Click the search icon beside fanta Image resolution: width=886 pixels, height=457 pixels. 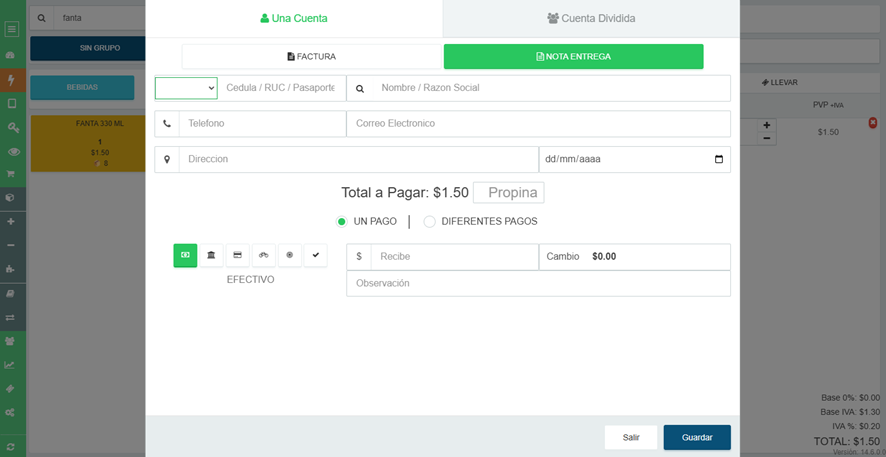(41, 18)
